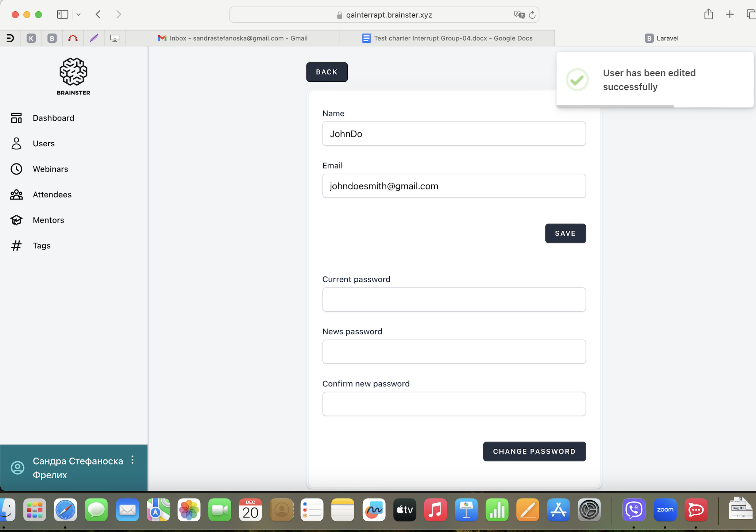Click the Dashboard icon in sidebar
The width and height of the screenshot is (756, 532).
(16, 118)
